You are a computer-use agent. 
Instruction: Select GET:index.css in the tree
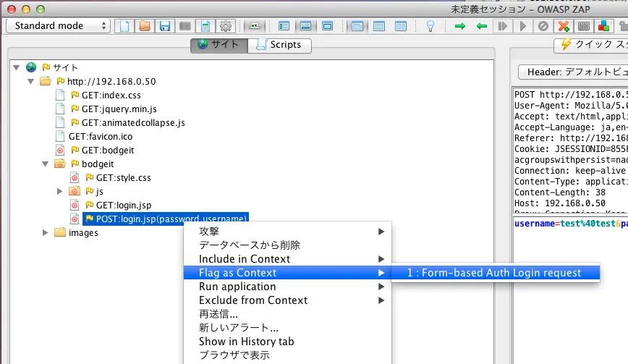tap(111, 96)
